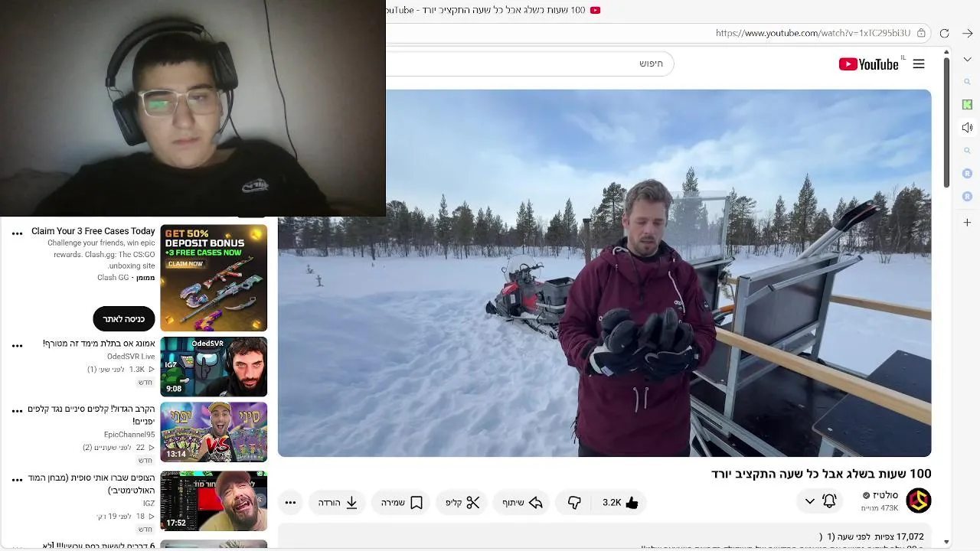
Task: Open more actions ellipsis under video
Action: click(290, 503)
